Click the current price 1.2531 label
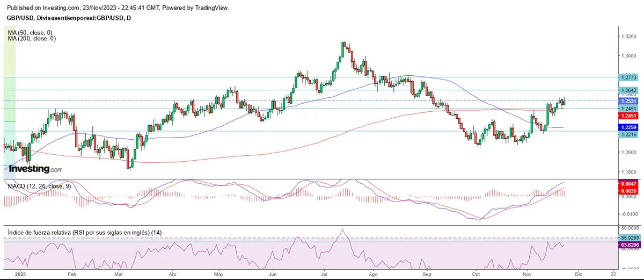This screenshot has width=644, height=280. (x=627, y=101)
